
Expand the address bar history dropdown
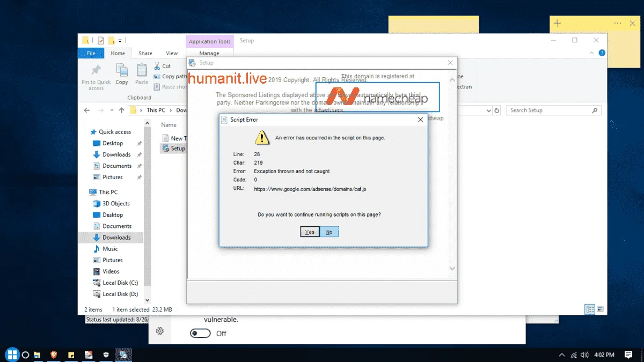click(x=488, y=110)
